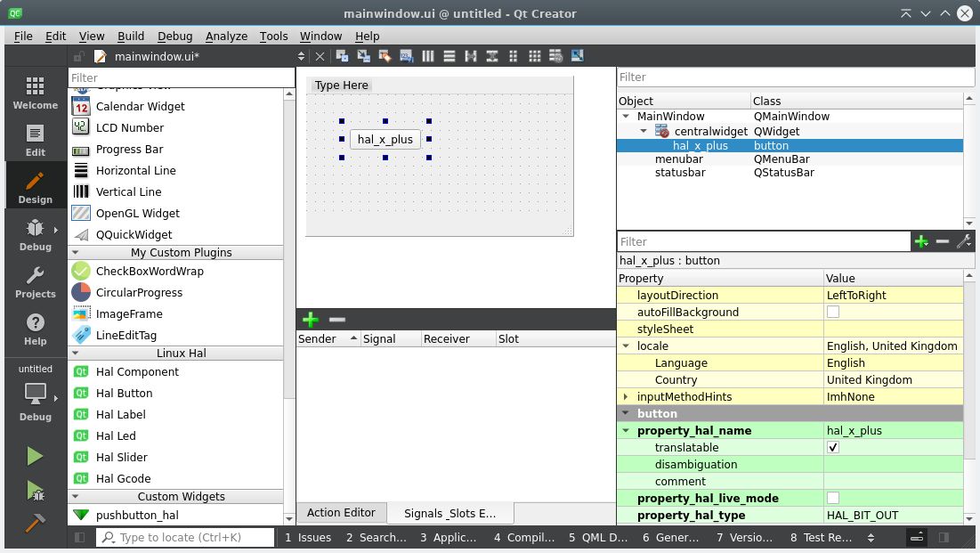Viewport: 980px width, 553px height.
Task: Switch to Edit Signals/Slots mode icon
Action: [362, 55]
